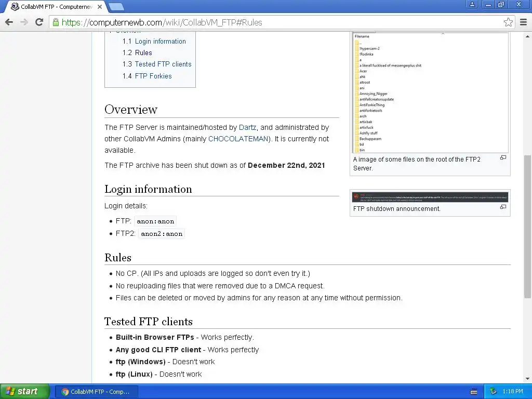Click the scrollbar down arrow
The width and height of the screenshot is (532, 399).
click(x=528, y=379)
